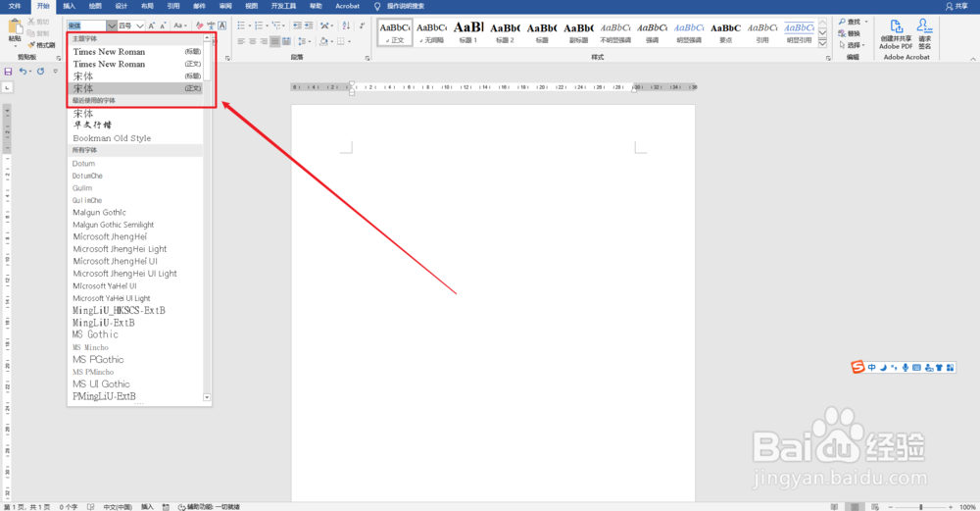The height and width of the screenshot is (511, 980).
Task: Switch to the References (引用) tab
Action: click(x=173, y=6)
